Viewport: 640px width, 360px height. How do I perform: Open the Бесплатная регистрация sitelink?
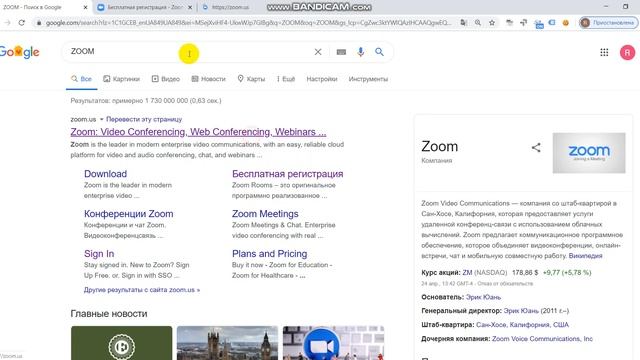point(287,174)
